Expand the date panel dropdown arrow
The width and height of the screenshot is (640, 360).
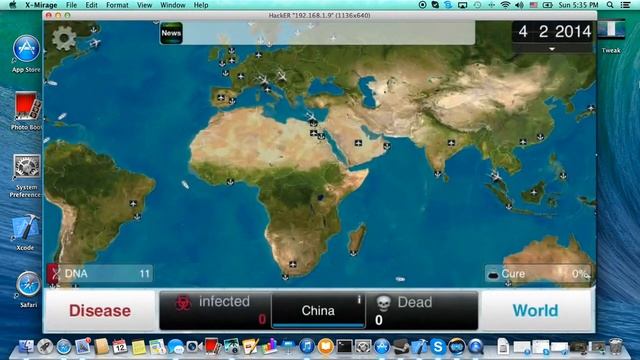pyautogui.click(x=552, y=49)
